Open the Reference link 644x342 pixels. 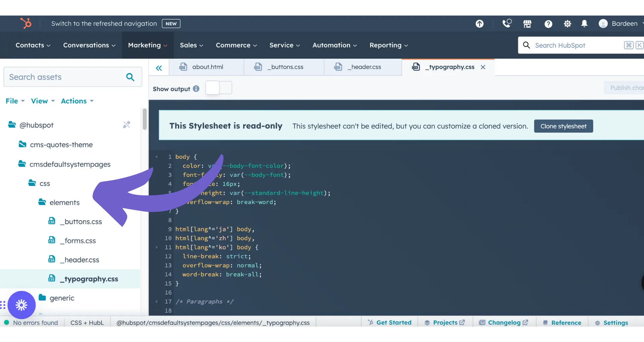pos(562,323)
